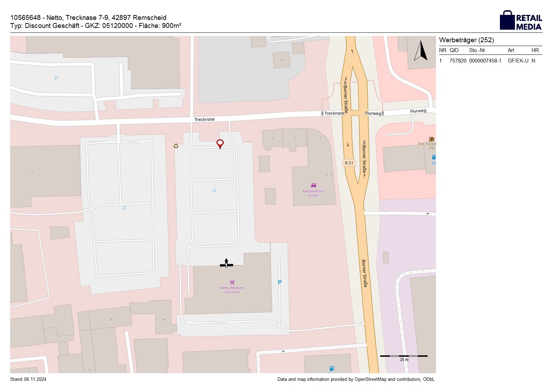Image resolution: width=554 pixels, height=392 pixels.
Task: Click the 25 m scale bar
Action: (x=404, y=356)
